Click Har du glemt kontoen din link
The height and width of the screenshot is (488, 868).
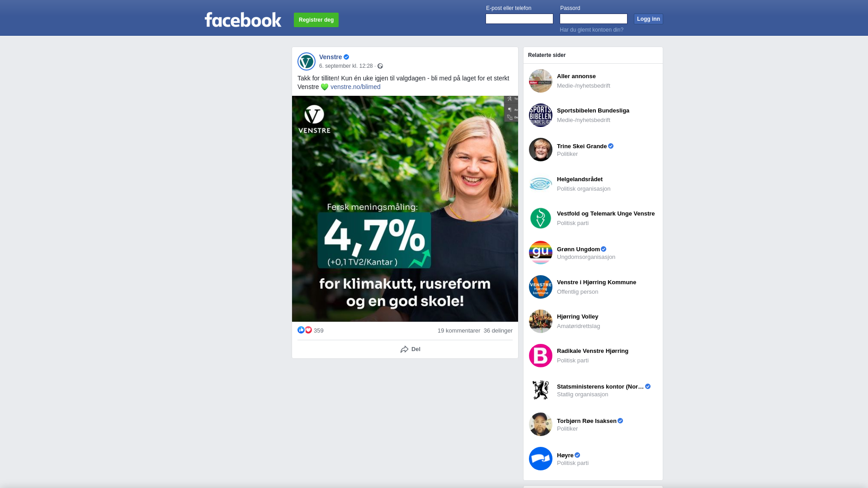(591, 30)
